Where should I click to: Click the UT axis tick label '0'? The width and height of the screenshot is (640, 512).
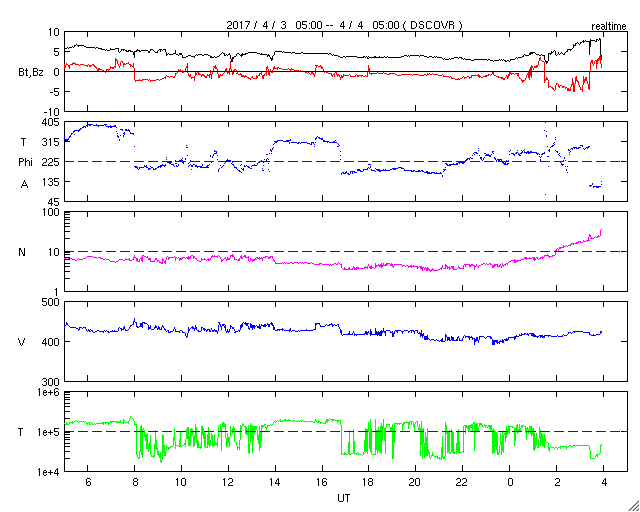pos(510,482)
